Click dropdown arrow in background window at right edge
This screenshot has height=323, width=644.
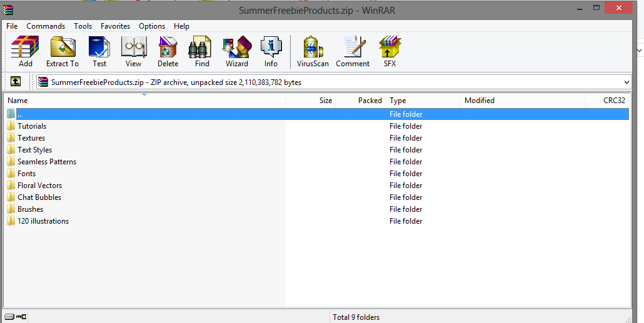[x=640, y=50]
